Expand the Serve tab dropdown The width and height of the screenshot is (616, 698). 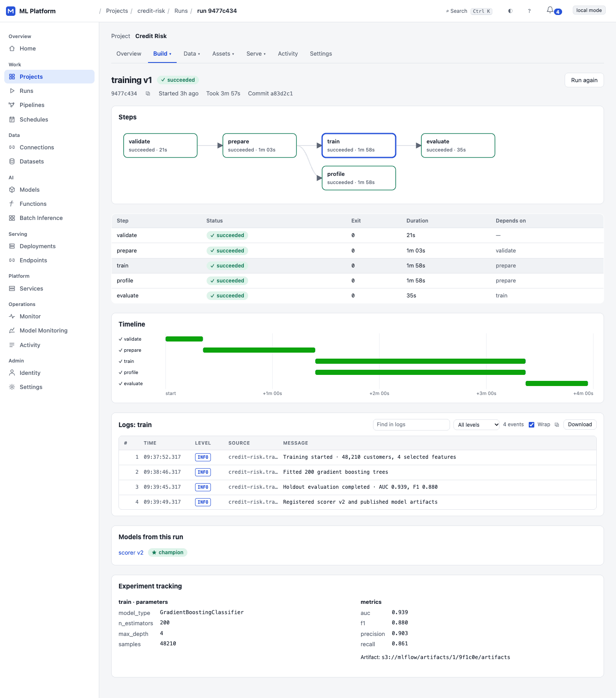point(256,53)
